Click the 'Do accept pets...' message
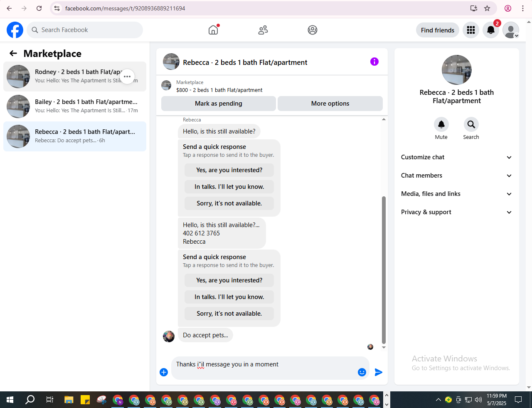The image size is (532, 408). pyautogui.click(x=205, y=335)
